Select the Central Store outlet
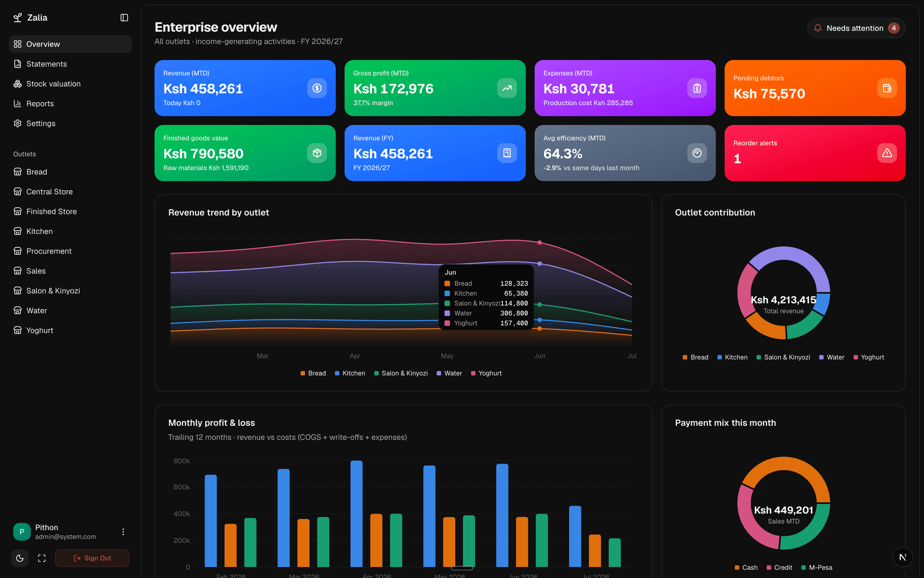The width and height of the screenshot is (924, 578). point(70,192)
